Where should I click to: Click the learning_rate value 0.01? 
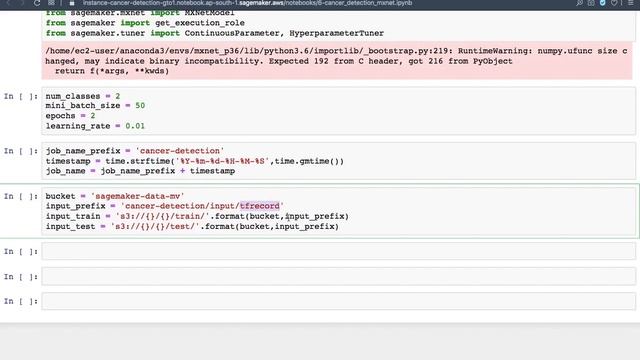135,126
